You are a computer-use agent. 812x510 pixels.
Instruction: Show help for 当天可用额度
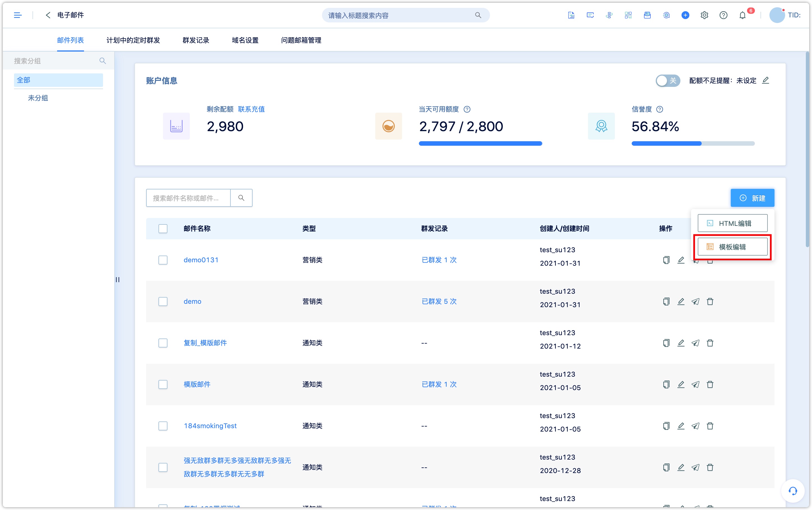467,109
